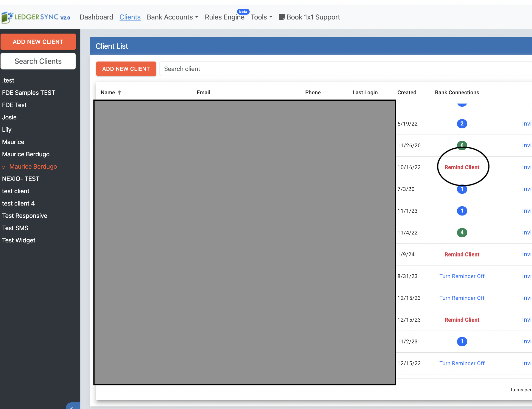This screenshot has width=532, height=409.
Task: Click the Name column sort arrow
Action: pyautogui.click(x=120, y=93)
